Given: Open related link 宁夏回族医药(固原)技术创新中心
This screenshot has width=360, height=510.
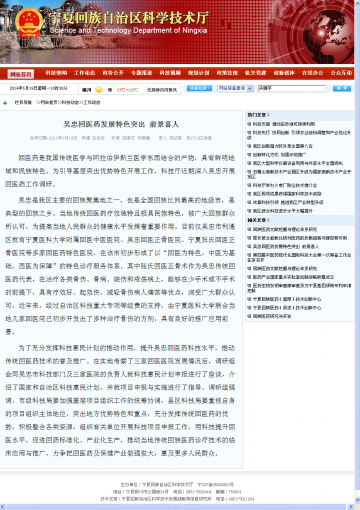Looking at the screenshot, I should point(287,299).
